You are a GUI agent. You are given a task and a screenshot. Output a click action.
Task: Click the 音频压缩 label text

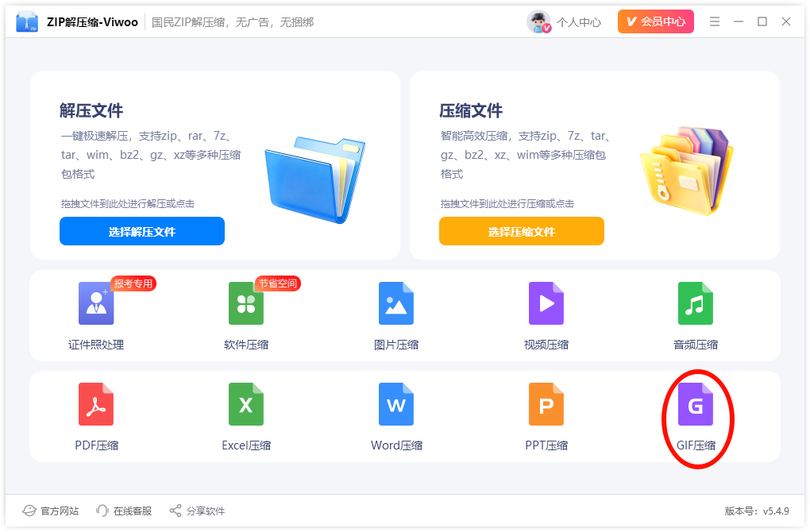click(696, 345)
